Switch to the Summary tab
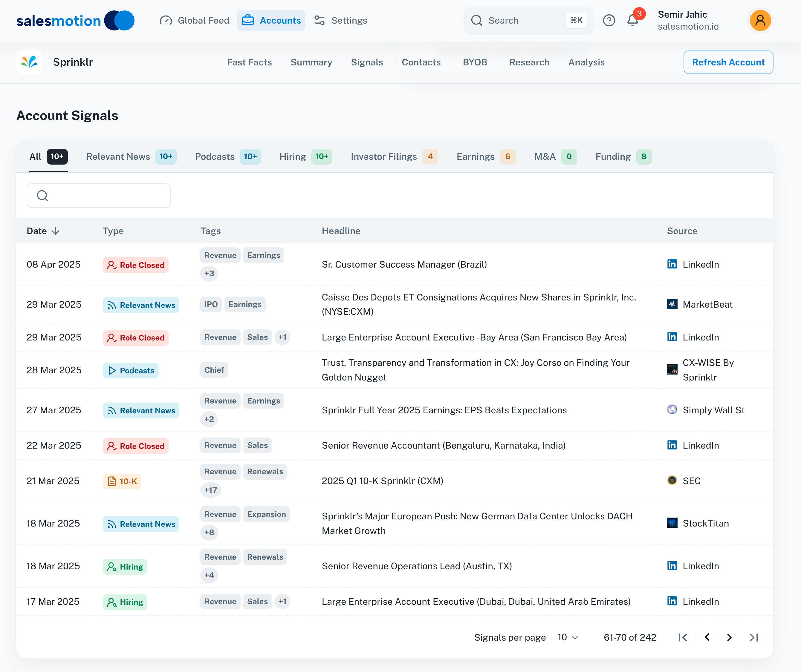The image size is (801, 672). pos(311,62)
